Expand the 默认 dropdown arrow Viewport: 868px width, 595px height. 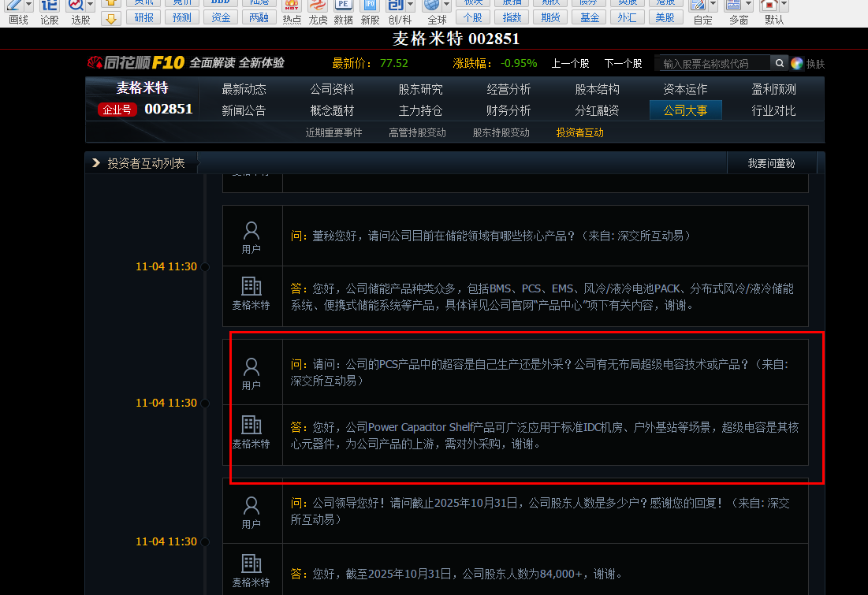click(784, 6)
